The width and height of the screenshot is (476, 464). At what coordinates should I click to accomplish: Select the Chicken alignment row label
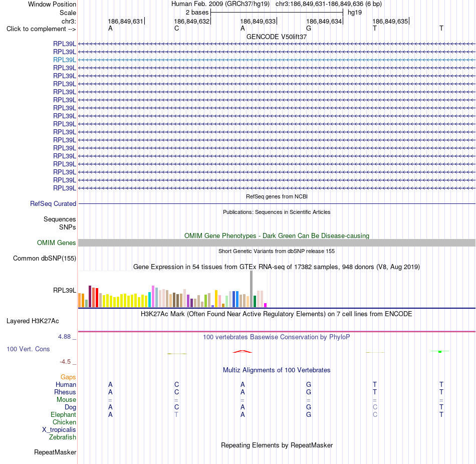pos(64,422)
